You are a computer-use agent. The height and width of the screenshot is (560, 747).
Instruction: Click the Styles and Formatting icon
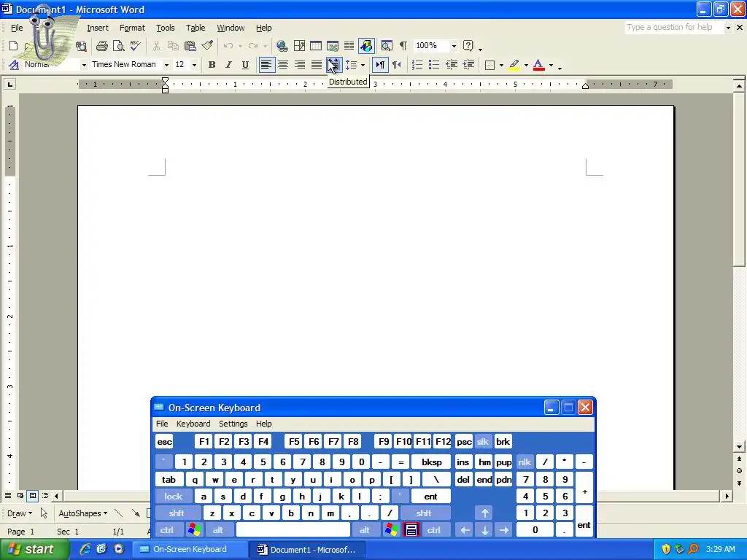14,65
